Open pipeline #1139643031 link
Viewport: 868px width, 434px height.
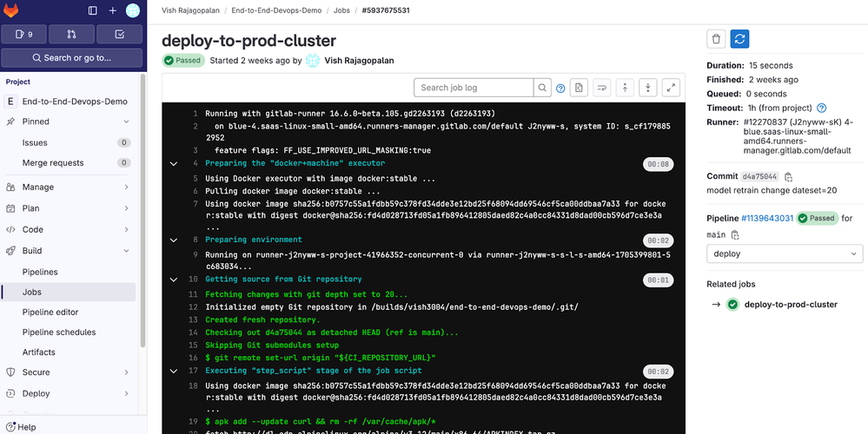click(767, 219)
